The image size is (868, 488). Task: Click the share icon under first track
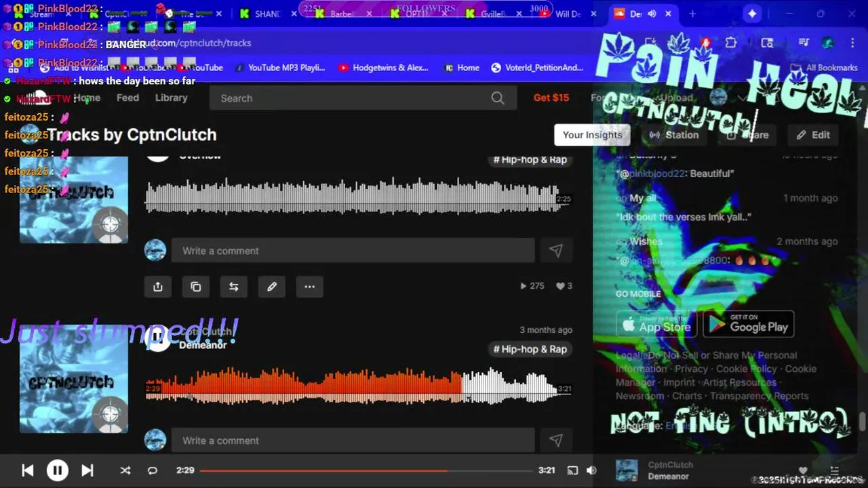(x=158, y=287)
